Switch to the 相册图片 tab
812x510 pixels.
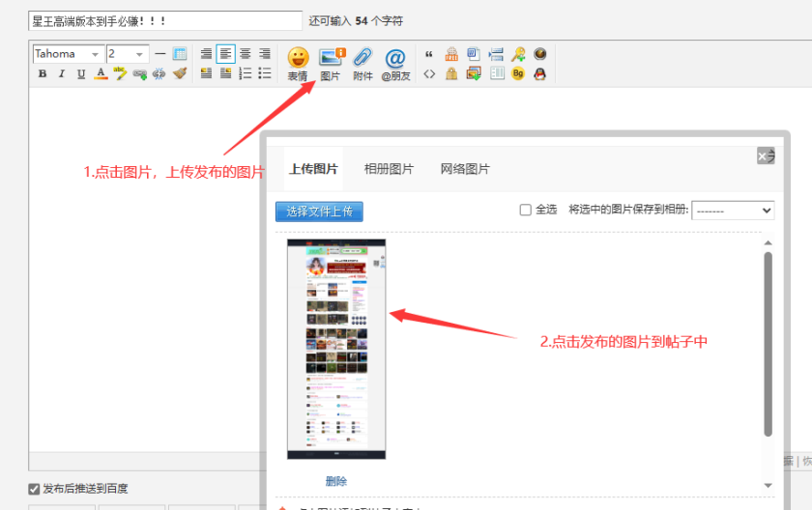click(x=389, y=169)
